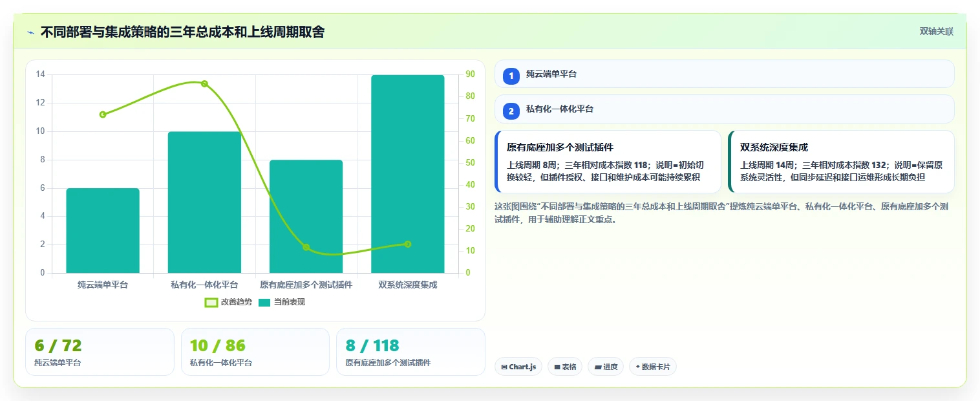This screenshot has height=401, width=980.
Task: Click trend line point over 双系统深度集成
Action: (x=408, y=244)
